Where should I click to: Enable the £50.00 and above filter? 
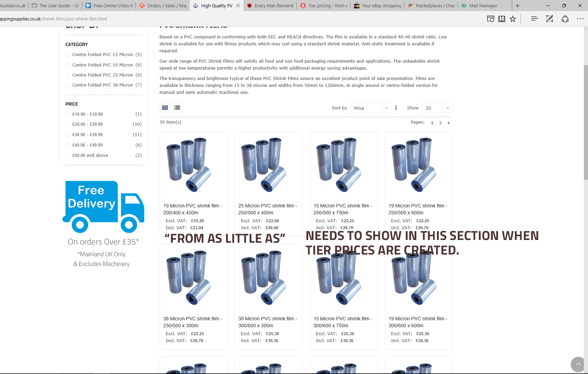point(68,155)
